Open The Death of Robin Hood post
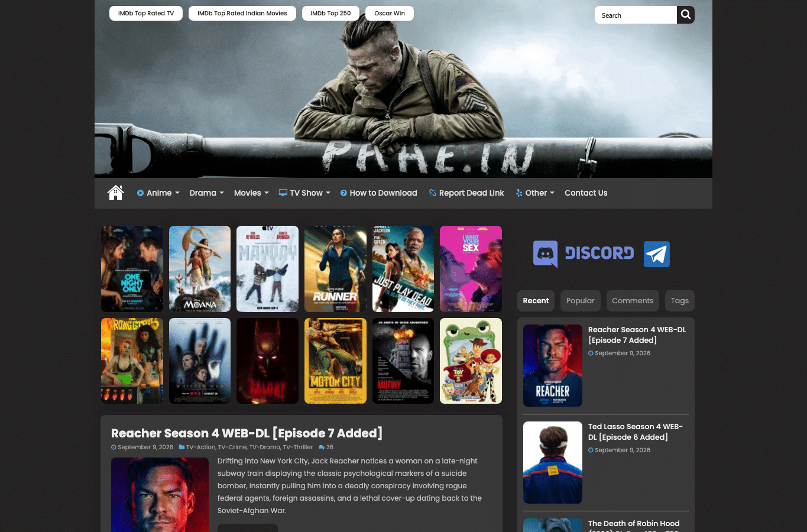The width and height of the screenshot is (807, 532). tap(634, 524)
